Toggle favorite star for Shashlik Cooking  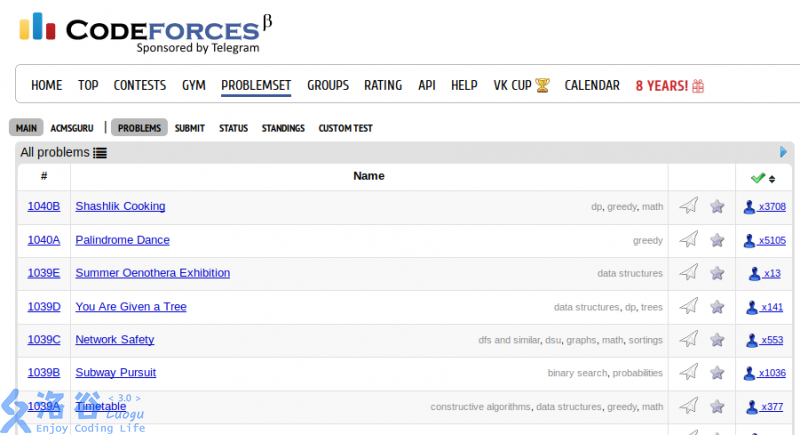point(717,207)
